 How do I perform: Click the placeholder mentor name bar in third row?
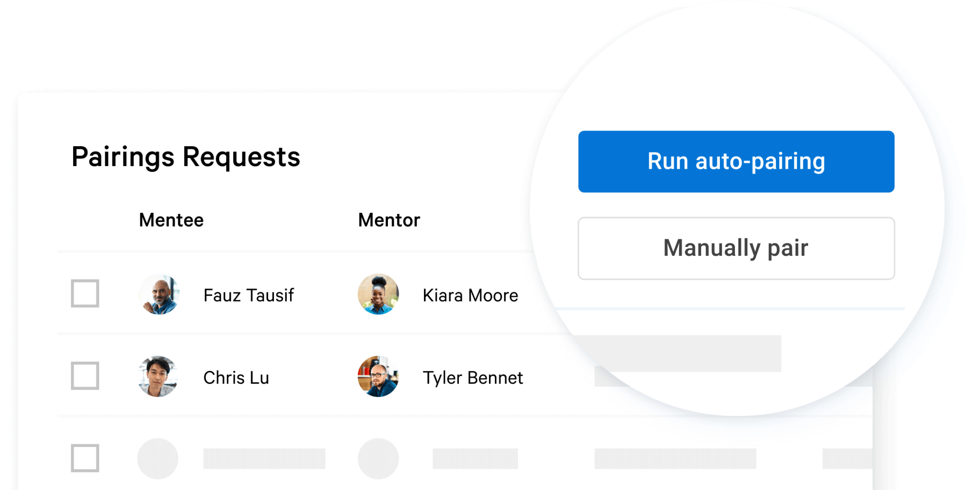tap(475, 459)
